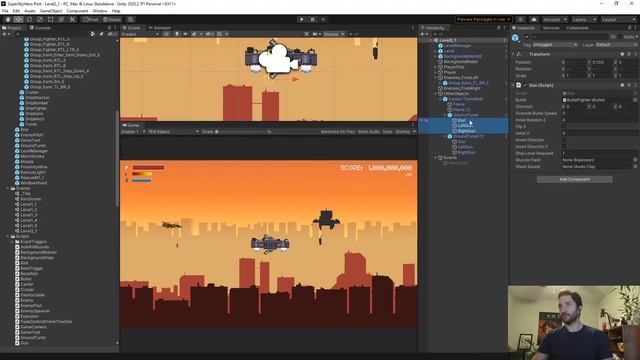
Task: Toggle the Flip X checkbox
Action: 564,127
